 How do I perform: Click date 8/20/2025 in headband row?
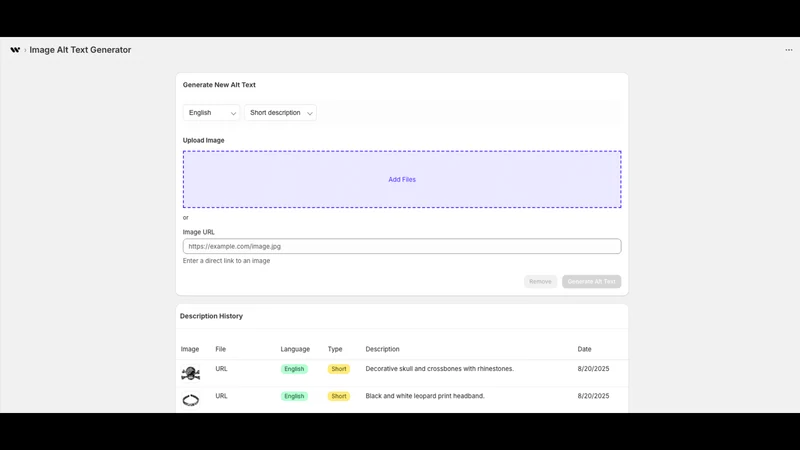coord(593,395)
